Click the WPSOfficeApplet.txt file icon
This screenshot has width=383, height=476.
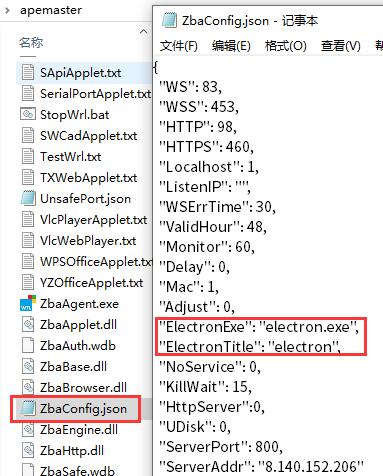point(28,262)
